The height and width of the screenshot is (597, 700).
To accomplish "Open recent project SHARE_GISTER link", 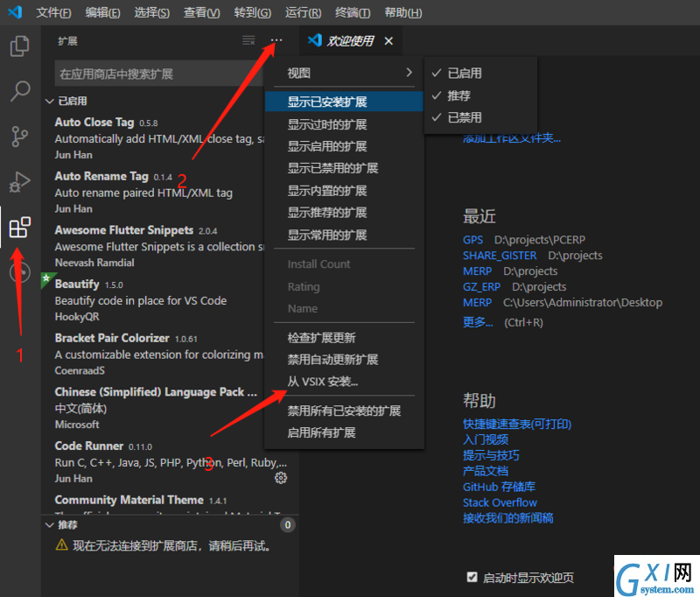I will 500,256.
